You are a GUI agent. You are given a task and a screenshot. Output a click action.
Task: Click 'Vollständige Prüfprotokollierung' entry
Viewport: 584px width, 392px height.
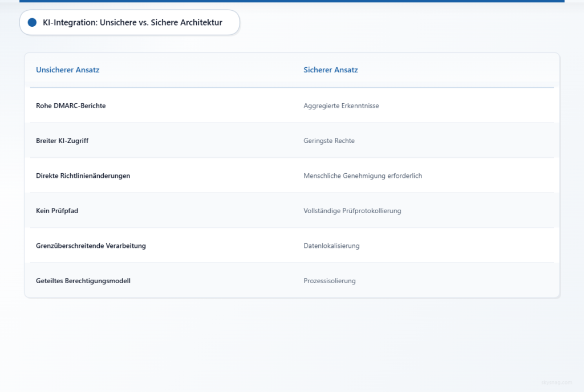click(x=352, y=210)
